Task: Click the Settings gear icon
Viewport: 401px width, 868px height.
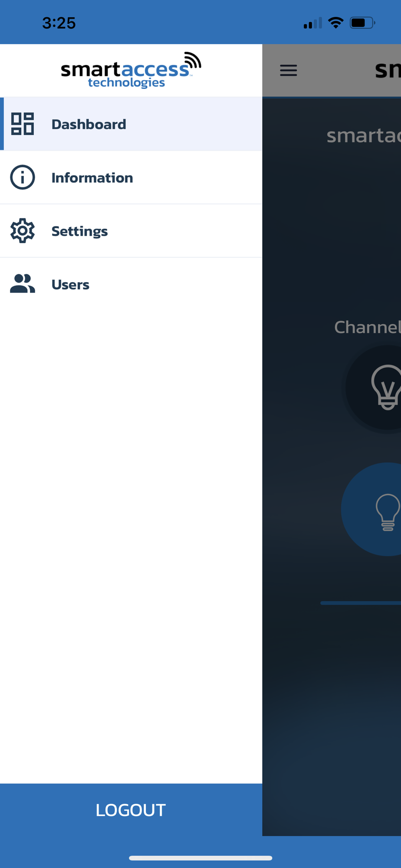Action: point(23,231)
